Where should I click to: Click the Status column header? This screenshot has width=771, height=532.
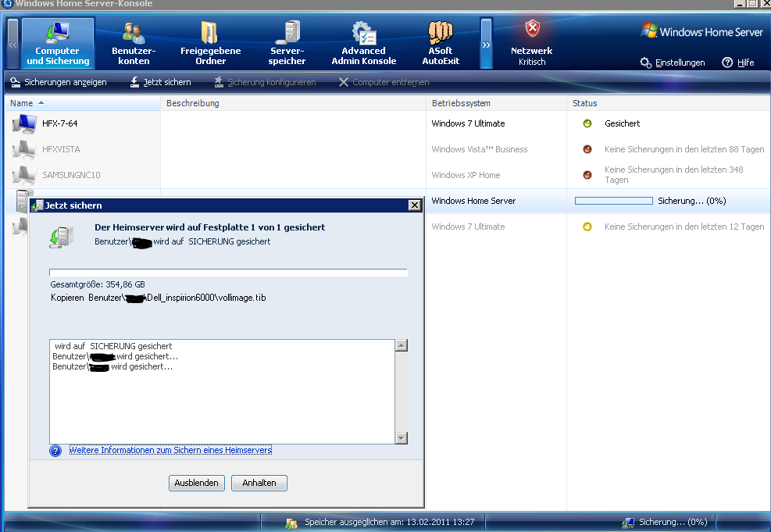669,103
